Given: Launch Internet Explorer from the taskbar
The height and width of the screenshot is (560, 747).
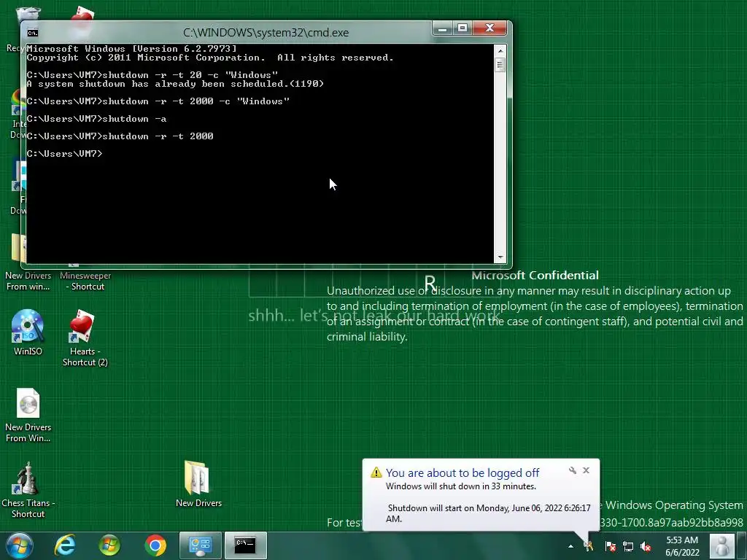Looking at the screenshot, I should [65, 545].
